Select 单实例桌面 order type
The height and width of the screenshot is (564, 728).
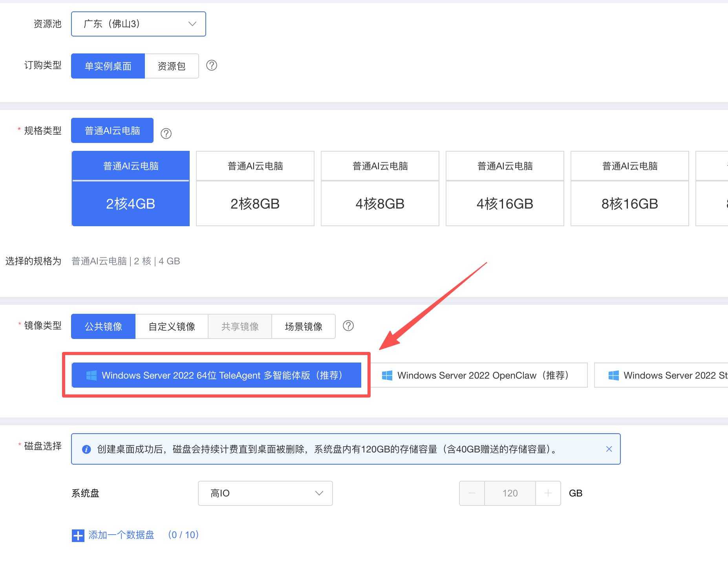(x=108, y=66)
